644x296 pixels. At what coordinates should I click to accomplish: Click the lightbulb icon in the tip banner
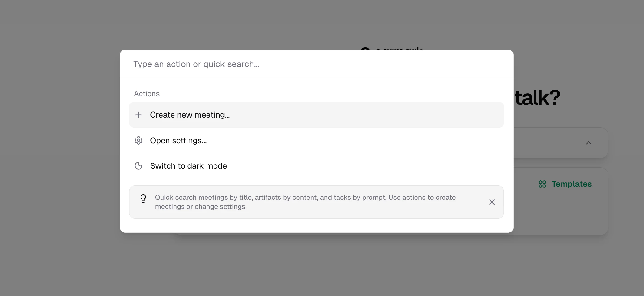tap(143, 199)
